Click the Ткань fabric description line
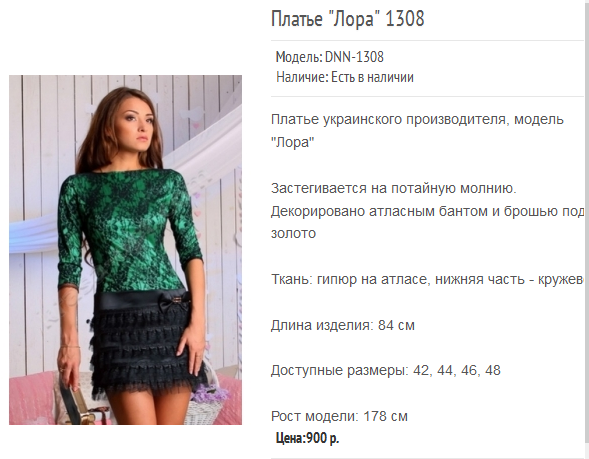Screen dimensions: 589x459 point(427,279)
